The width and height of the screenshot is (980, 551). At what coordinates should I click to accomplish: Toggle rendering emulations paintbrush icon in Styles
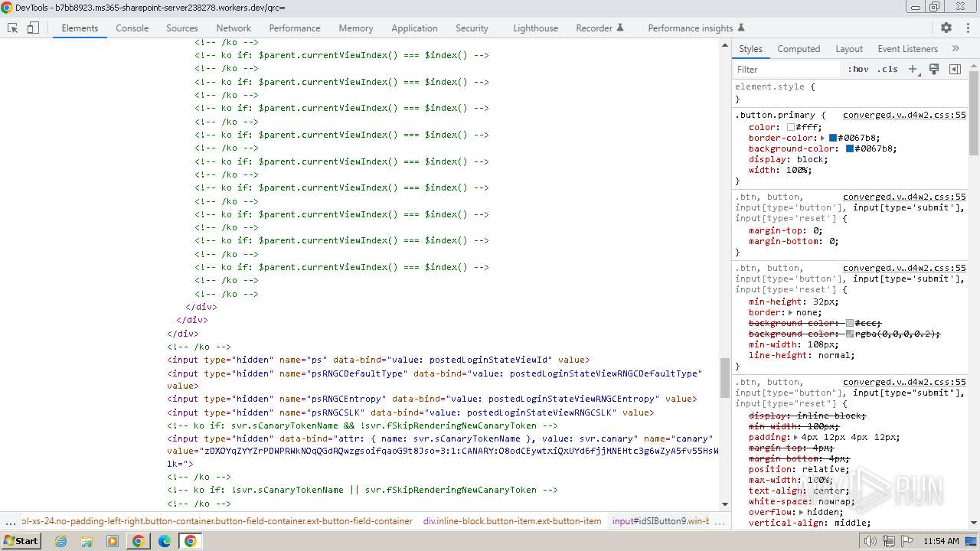point(934,69)
